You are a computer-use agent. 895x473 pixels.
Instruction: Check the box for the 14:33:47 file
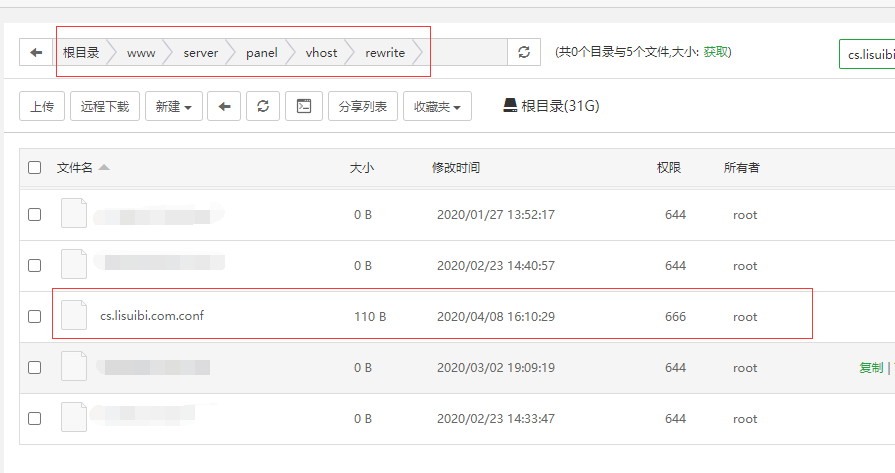[x=35, y=418]
